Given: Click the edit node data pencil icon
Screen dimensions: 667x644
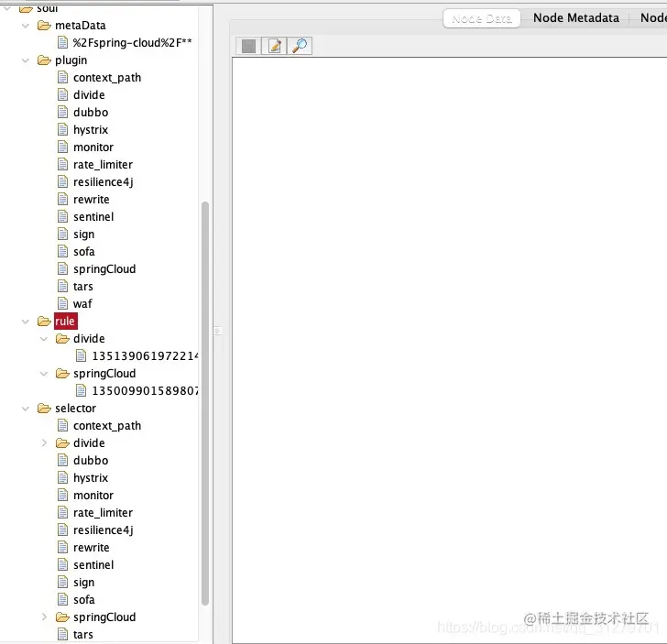Looking at the screenshot, I should pos(274,46).
